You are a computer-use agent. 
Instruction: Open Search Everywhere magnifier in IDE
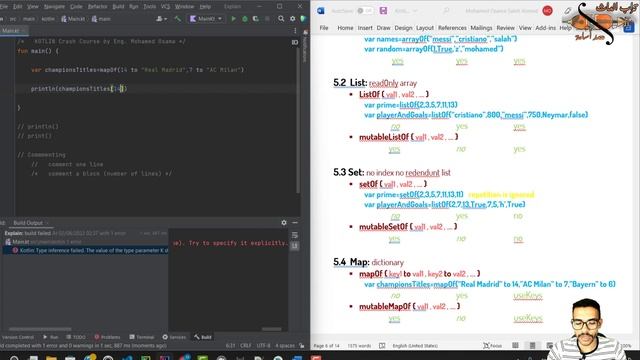click(281, 19)
